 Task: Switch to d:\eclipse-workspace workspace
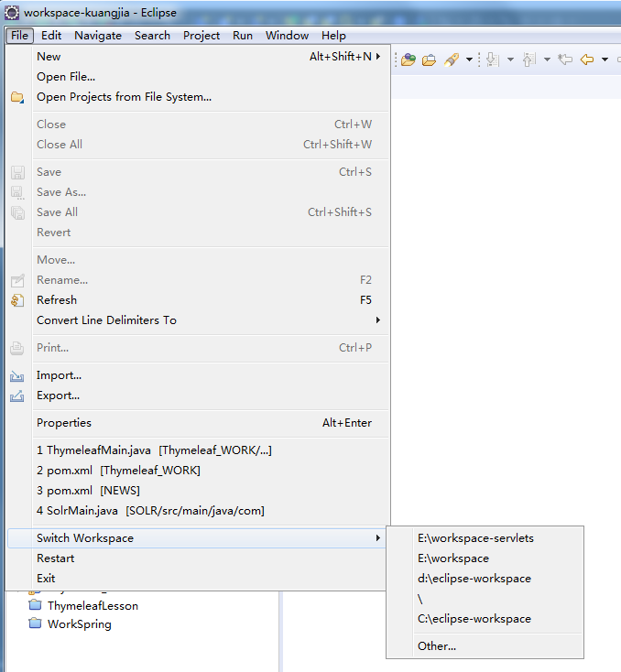click(x=485, y=579)
